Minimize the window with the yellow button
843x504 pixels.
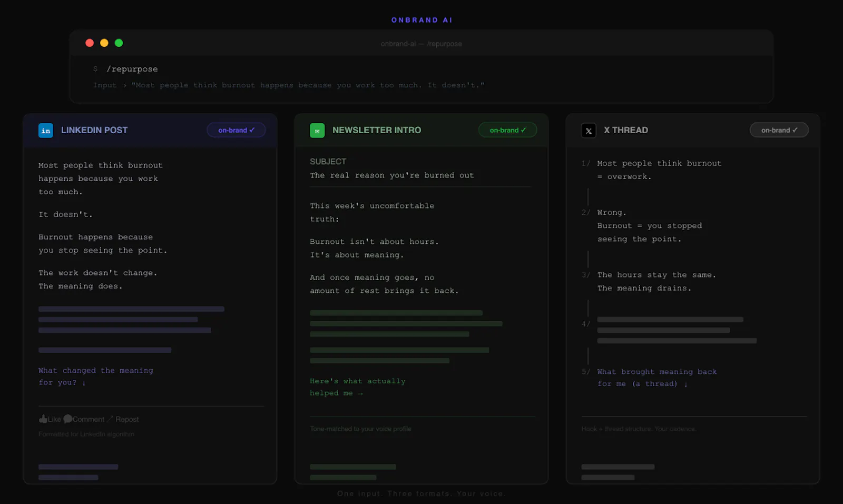[104, 43]
